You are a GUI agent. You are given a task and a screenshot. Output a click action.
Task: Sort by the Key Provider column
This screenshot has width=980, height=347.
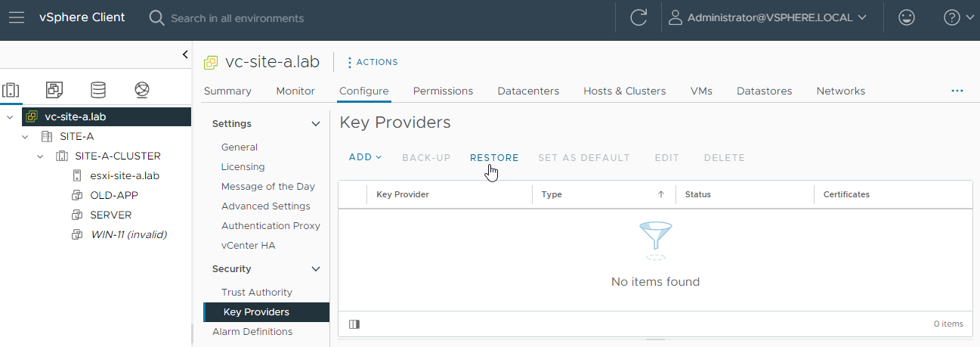[x=403, y=194]
